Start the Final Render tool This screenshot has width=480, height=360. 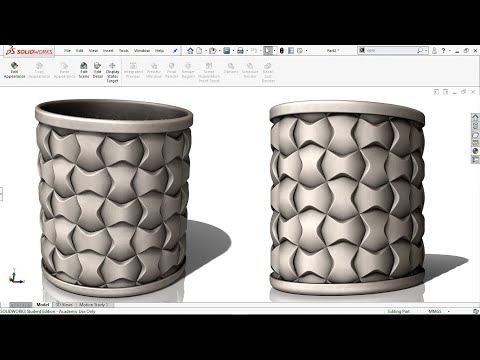tap(172, 70)
